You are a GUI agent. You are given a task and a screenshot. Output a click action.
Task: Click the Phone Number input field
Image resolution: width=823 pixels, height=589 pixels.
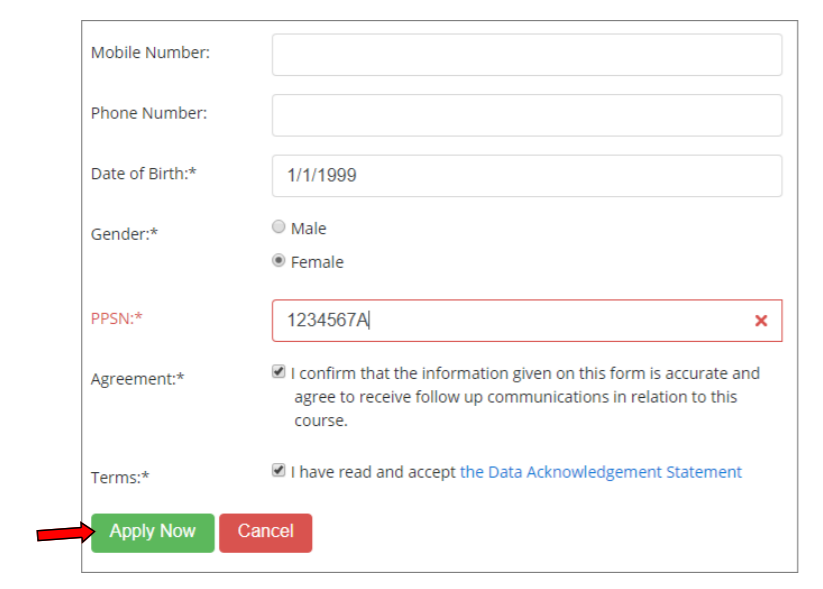(x=527, y=115)
